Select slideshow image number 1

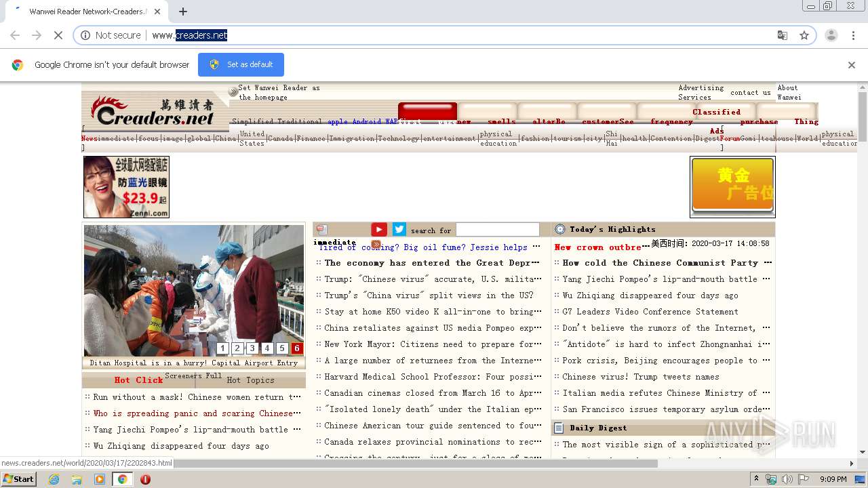tap(222, 348)
